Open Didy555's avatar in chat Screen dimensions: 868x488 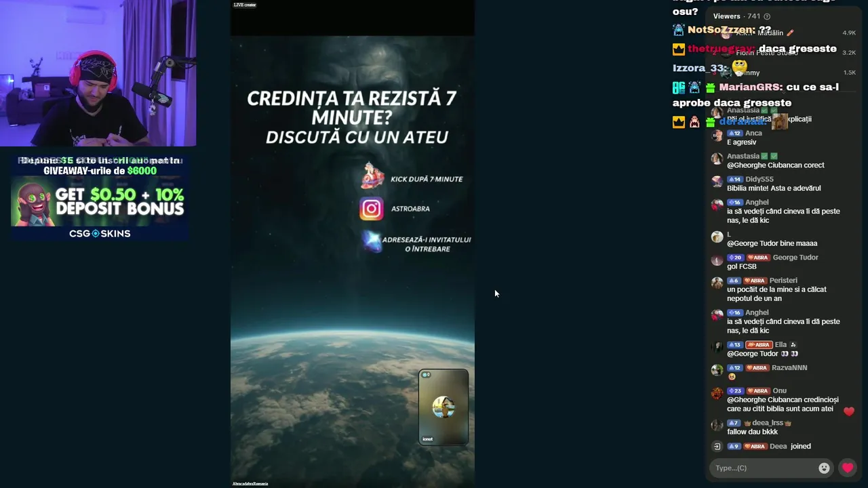(717, 181)
